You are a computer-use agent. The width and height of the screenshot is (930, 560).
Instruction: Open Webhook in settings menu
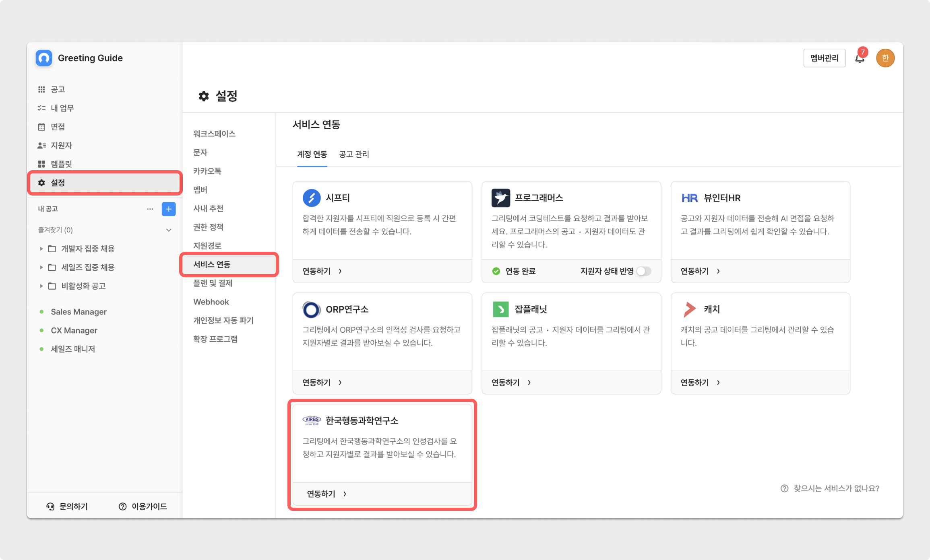[211, 302]
